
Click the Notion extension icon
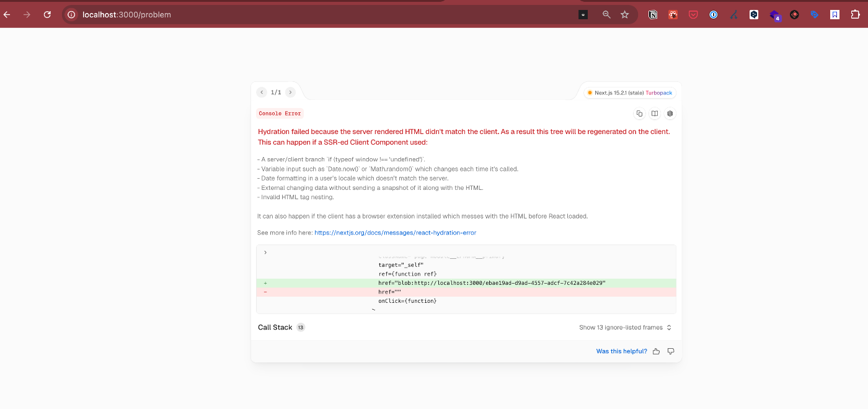point(653,14)
